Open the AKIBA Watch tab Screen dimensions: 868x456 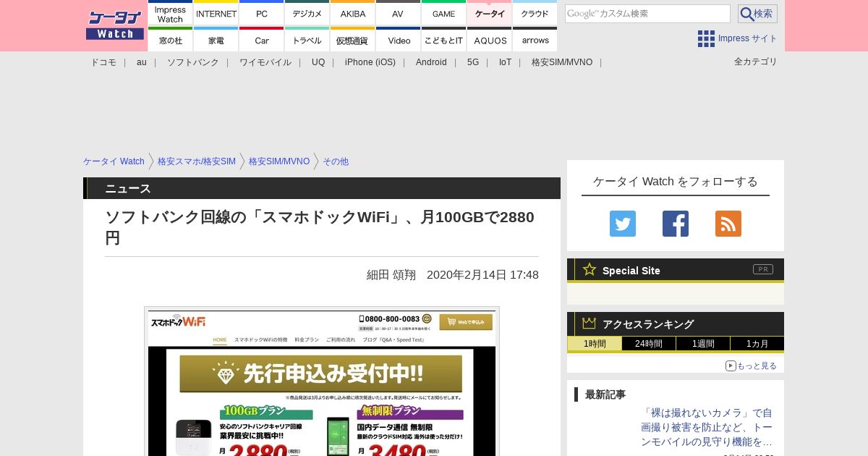tap(353, 13)
